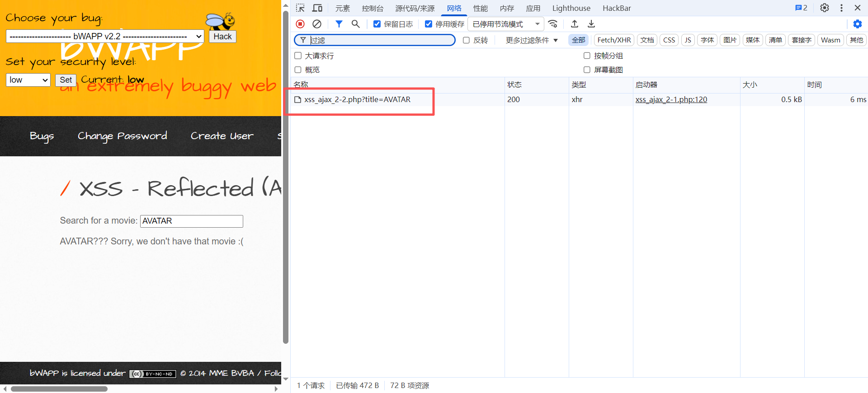Open the Lighthouse tab
Viewport: 868px width, 393px height.
(571, 8)
